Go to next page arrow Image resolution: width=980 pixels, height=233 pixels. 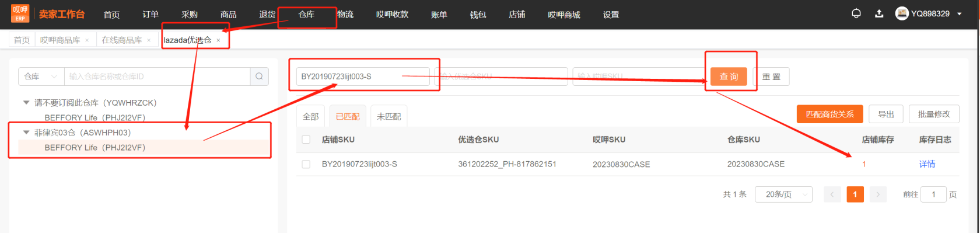click(x=878, y=194)
